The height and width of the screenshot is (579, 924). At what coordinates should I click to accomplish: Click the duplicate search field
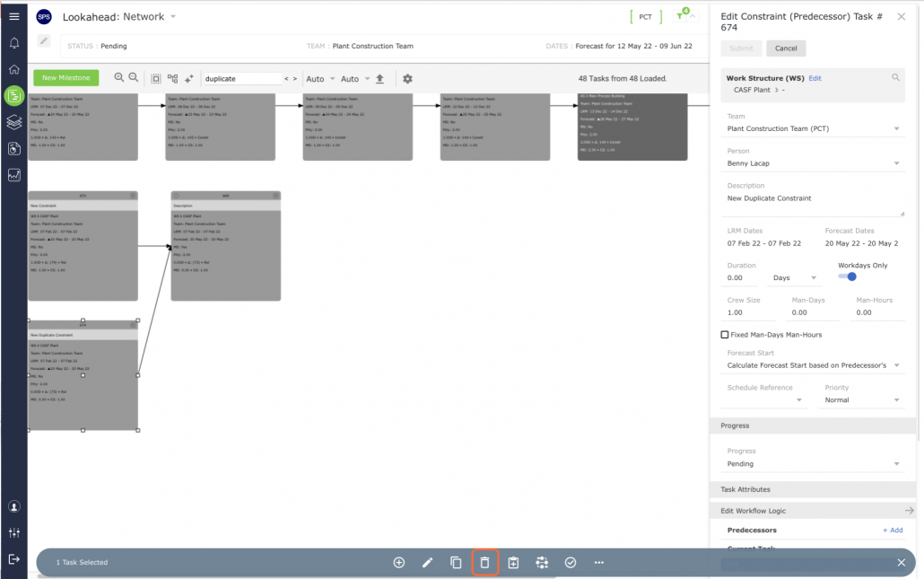[242, 78]
